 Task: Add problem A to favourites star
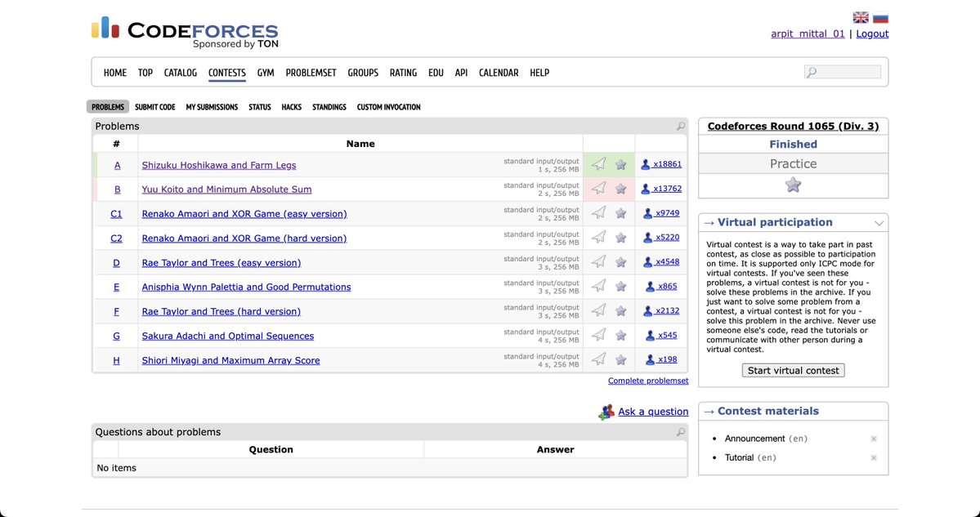(x=620, y=165)
